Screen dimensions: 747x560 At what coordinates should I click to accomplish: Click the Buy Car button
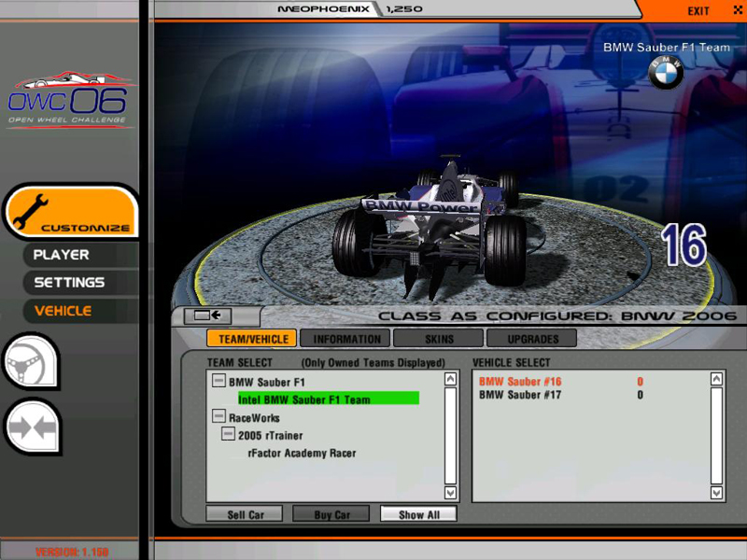point(331,514)
